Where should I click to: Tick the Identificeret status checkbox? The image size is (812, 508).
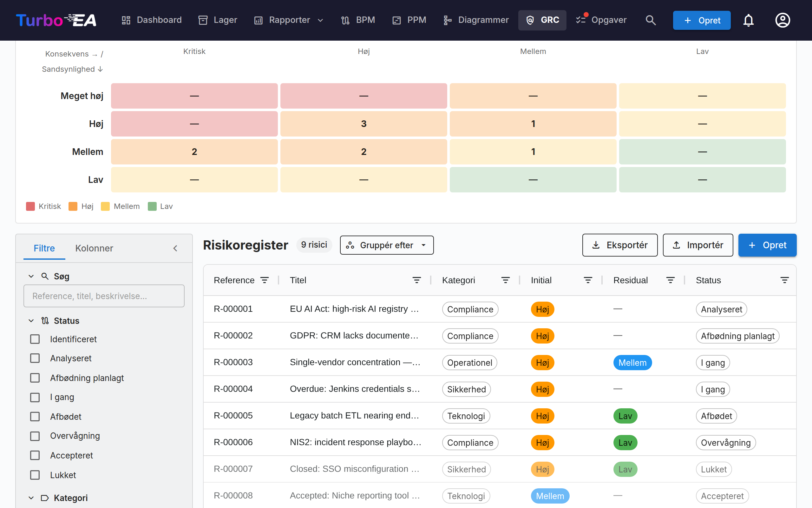pyautogui.click(x=35, y=339)
